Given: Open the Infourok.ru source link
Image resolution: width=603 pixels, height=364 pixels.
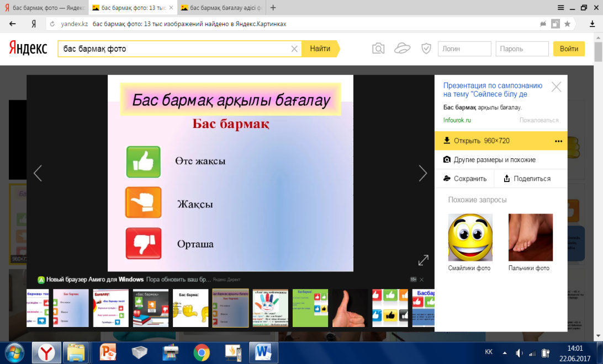Looking at the screenshot, I should pos(457,120).
